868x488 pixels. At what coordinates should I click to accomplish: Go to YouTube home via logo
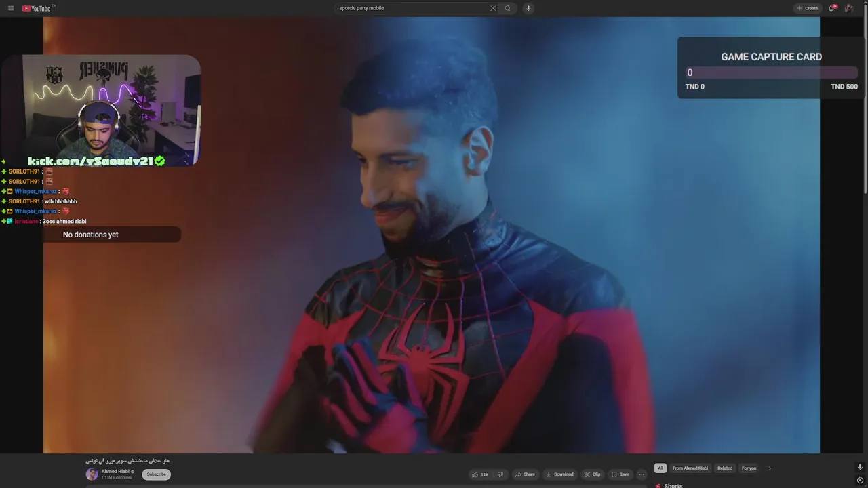pos(37,8)
